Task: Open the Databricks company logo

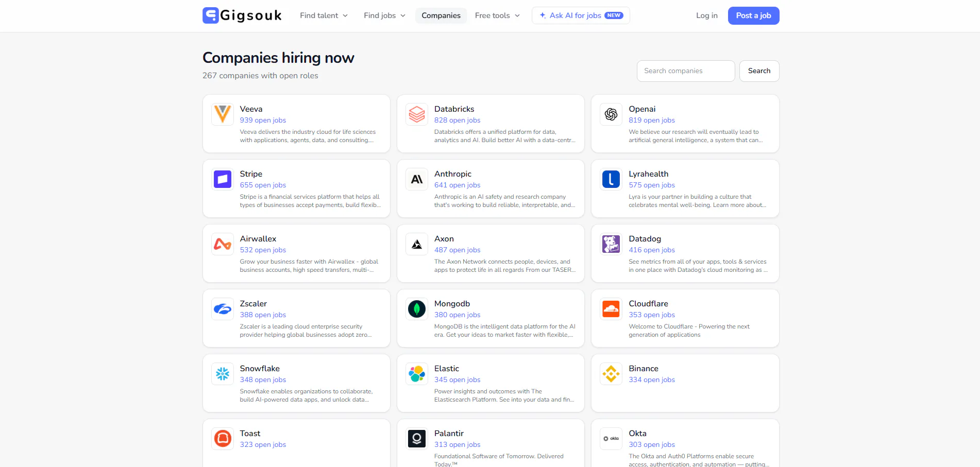Action: pos(417,114)
